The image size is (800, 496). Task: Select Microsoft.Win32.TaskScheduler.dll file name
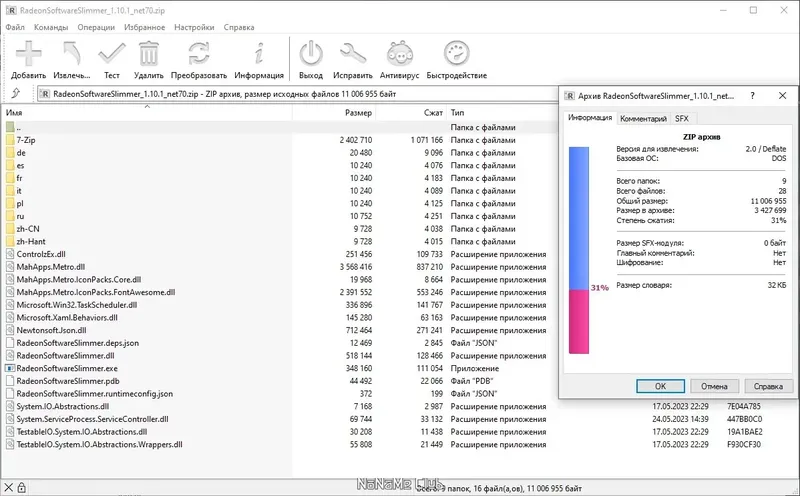pos(77,305)
